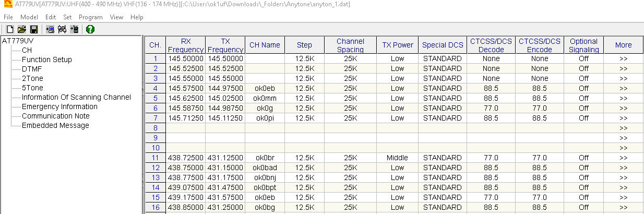
Task: Click the Save floppy disk icon
Action: click(33, 29)
